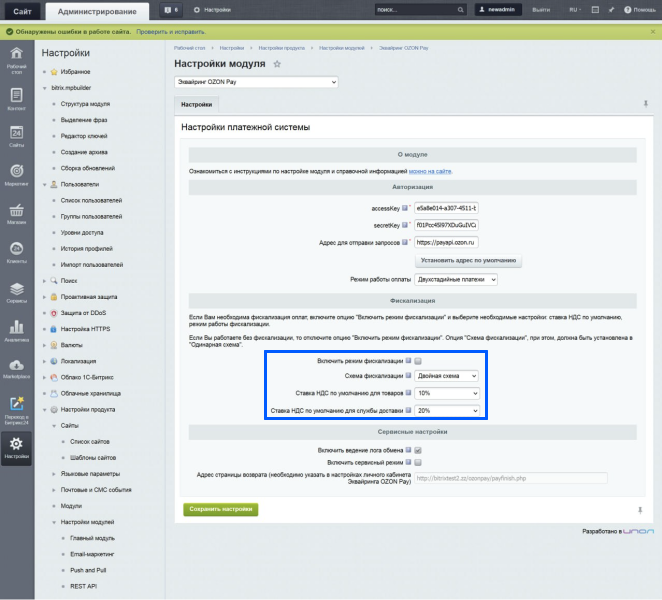Enable the Включить режим фискализации checkbox
The width and height of the screenshot is (662, 600).
(x=418, y=361)
